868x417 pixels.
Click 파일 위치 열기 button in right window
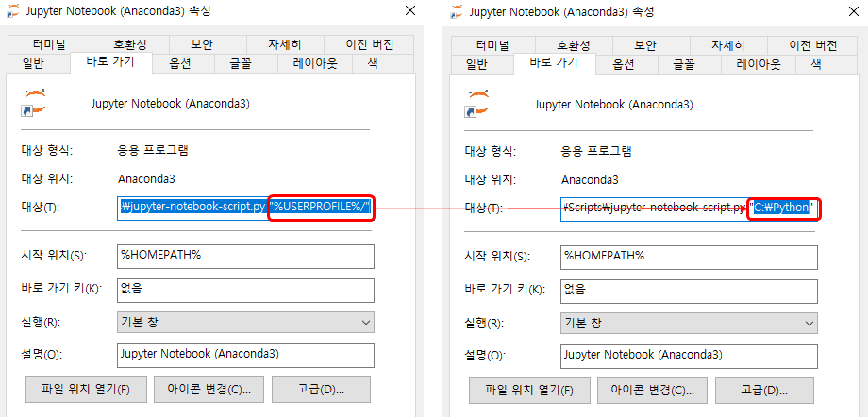529,391
